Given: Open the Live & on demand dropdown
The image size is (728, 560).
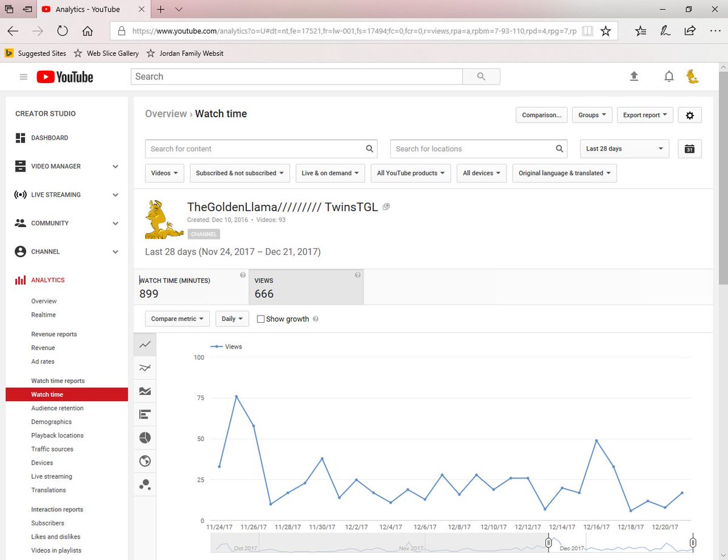Looking at the screenshot, I should [330, 173].
